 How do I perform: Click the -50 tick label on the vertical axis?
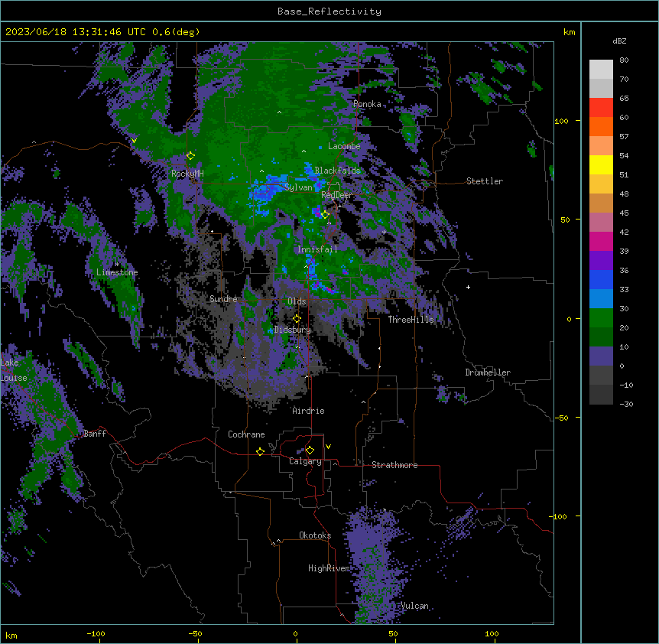tap(560, 418)
